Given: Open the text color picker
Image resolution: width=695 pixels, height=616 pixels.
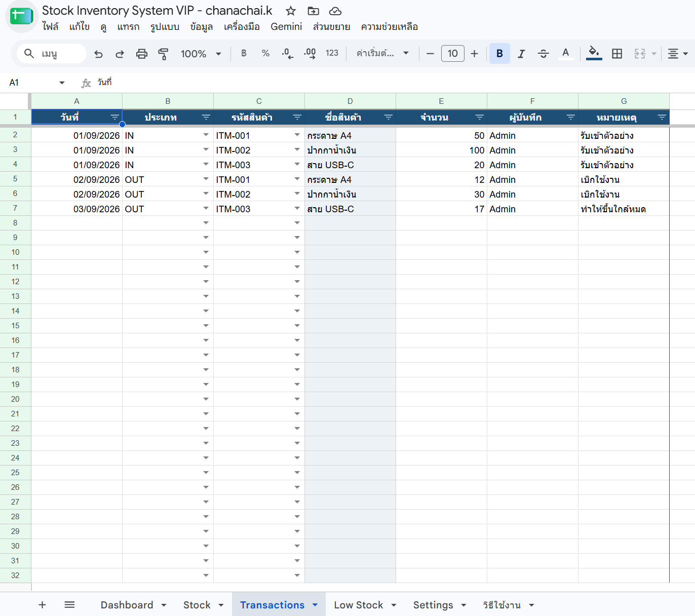Looking at the screenshot, I should click(x=566, y=54).
